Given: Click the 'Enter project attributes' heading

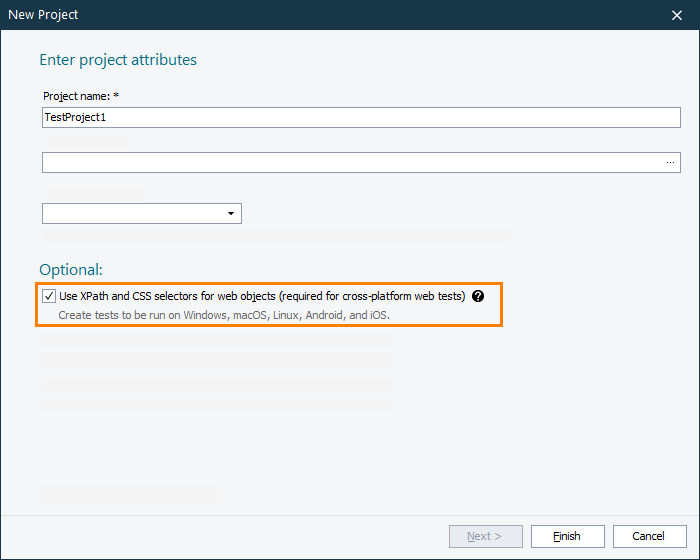Looking at the screenshot, I should coord(118,60).
